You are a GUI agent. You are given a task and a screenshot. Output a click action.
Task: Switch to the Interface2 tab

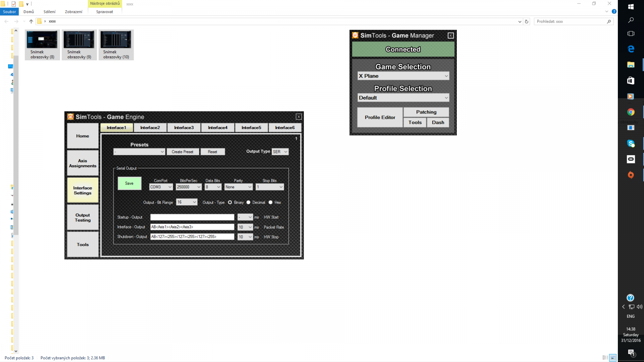tap(150, 128)
